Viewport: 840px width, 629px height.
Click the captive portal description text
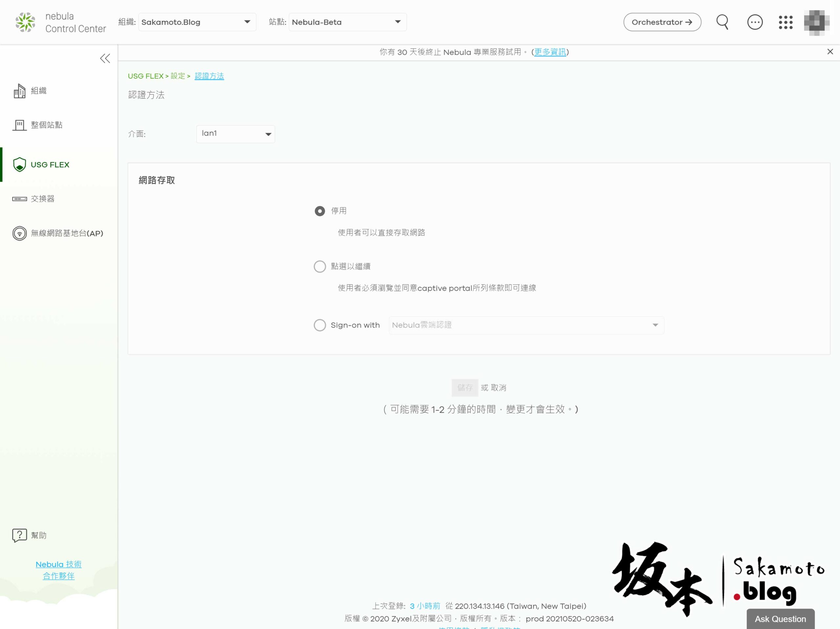pyautogui.click(x=437, y=288)
